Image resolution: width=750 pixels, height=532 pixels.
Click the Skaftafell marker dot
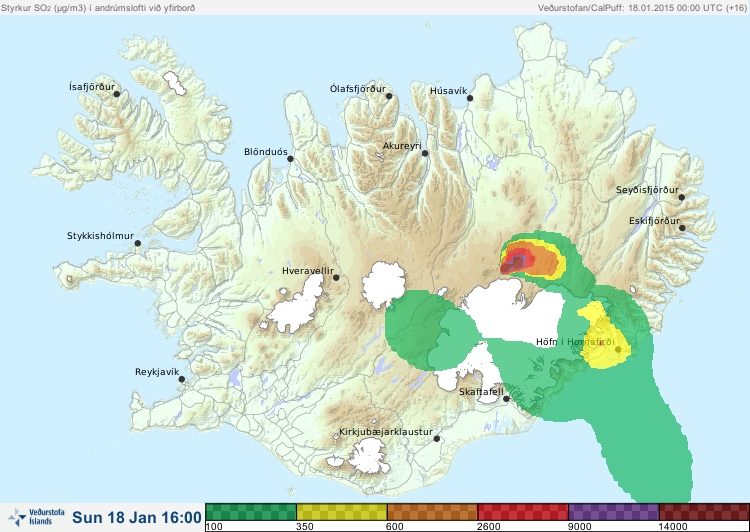(x=506, y=399)
